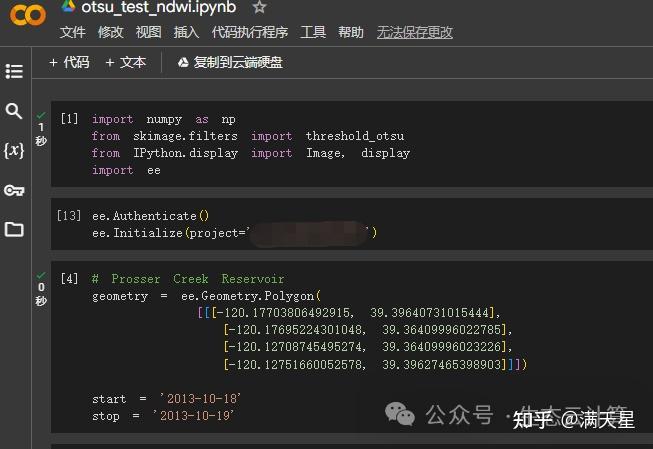Run cell [1] via its execution counter
Viewport: 653px width, 449px height.
coord(69,119)
